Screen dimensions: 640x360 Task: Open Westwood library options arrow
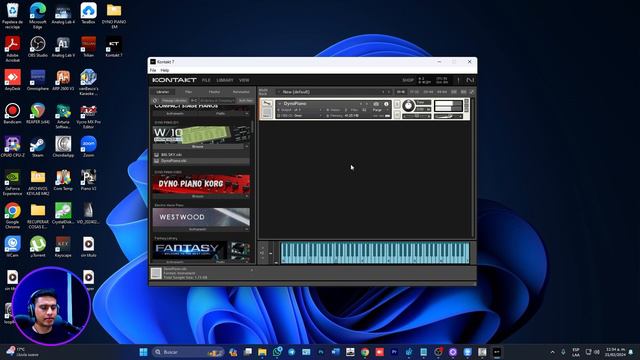tap(247, 229)
